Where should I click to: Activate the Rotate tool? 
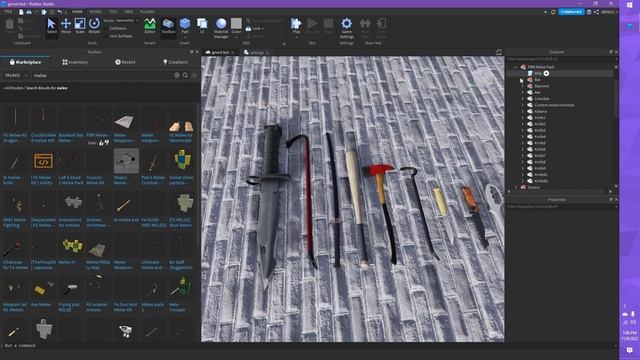[94, 26]
